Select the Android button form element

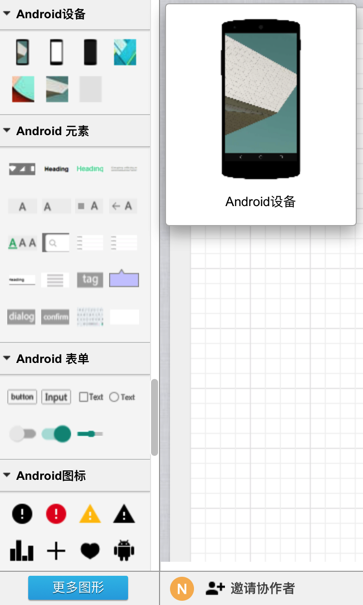[22, 397]
